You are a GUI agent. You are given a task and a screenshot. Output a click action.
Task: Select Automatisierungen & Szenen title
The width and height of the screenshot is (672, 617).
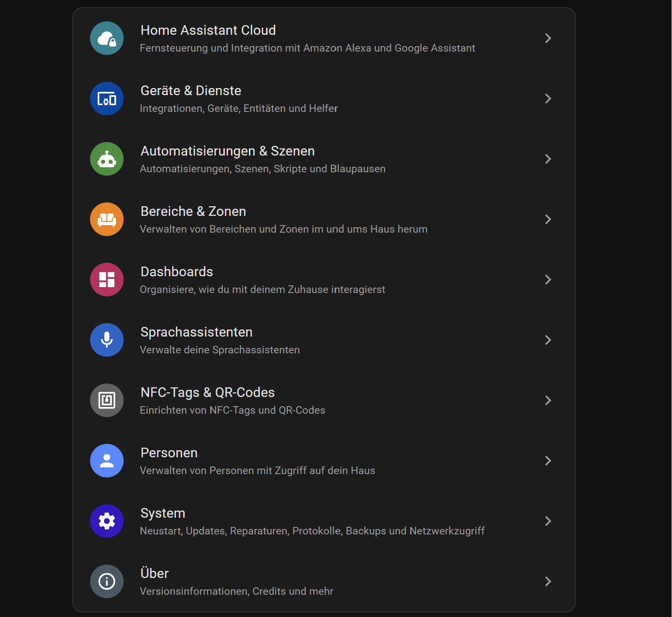tap(227, 151)
